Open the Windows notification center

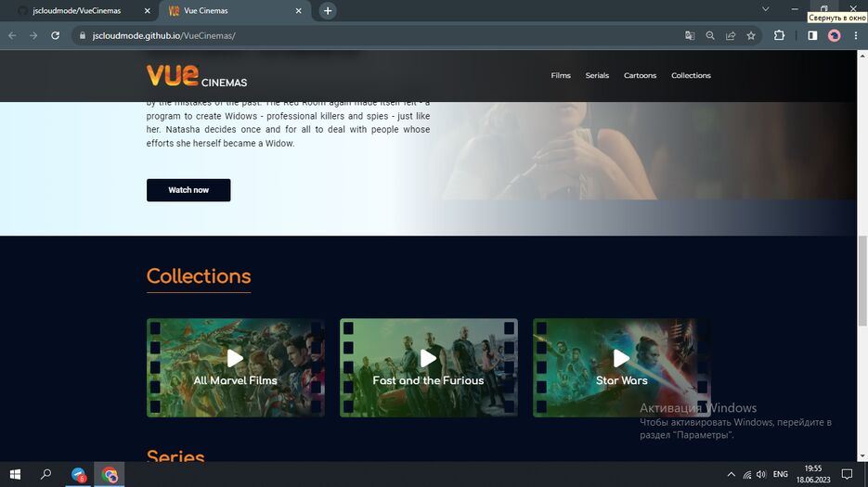(847, 474)
